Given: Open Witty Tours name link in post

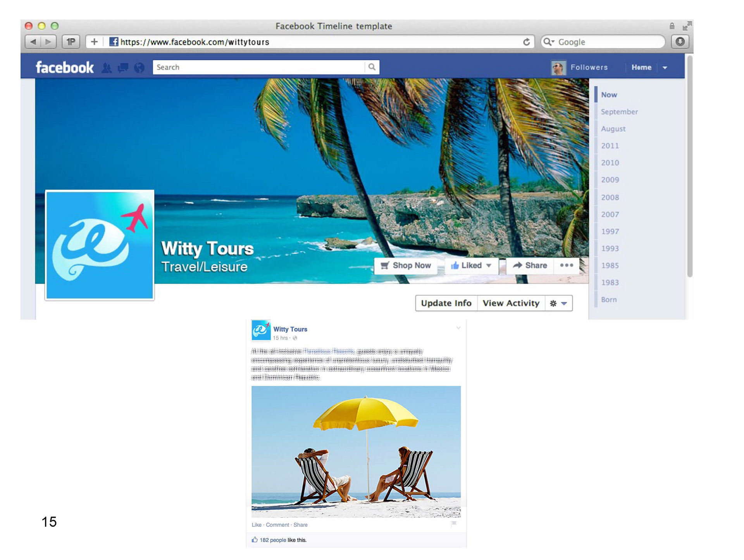Looking at the screenshot, I should (x=290, y=329).
